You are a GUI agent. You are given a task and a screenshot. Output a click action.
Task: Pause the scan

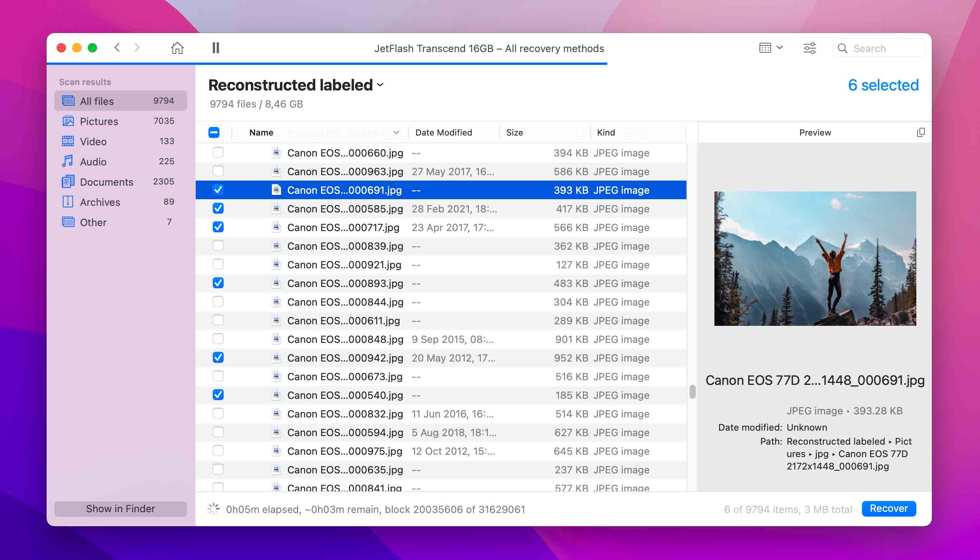pyautogui.click(x=216, y=48)
